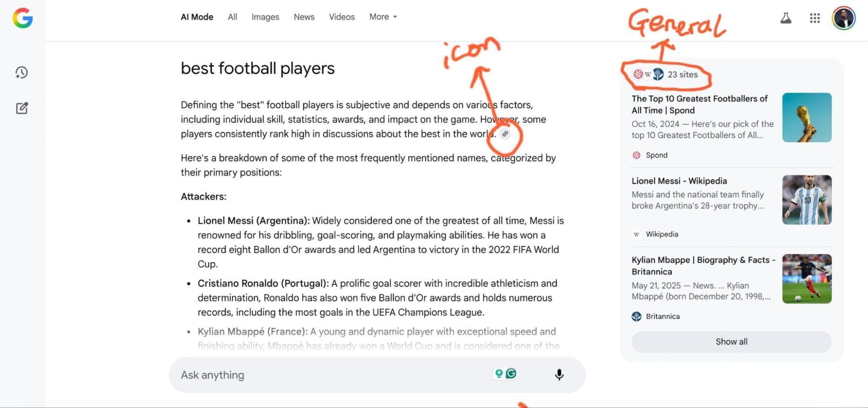
Task: Open the Google apps grid
Action: 815,18
